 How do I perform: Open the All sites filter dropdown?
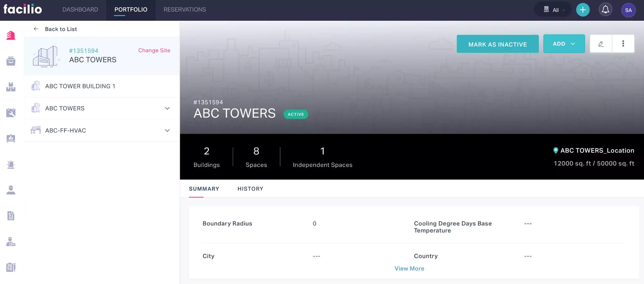click(553, 10)
